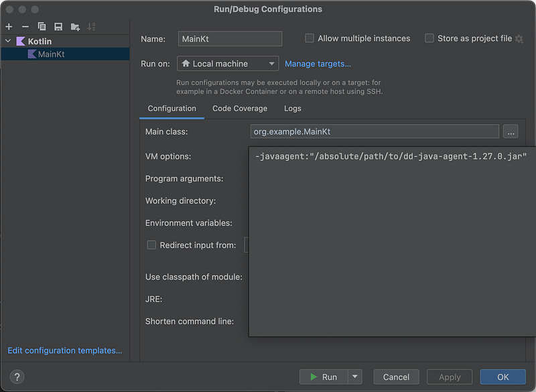Browse for main class with ellipsis button

[x=511, y=132]
